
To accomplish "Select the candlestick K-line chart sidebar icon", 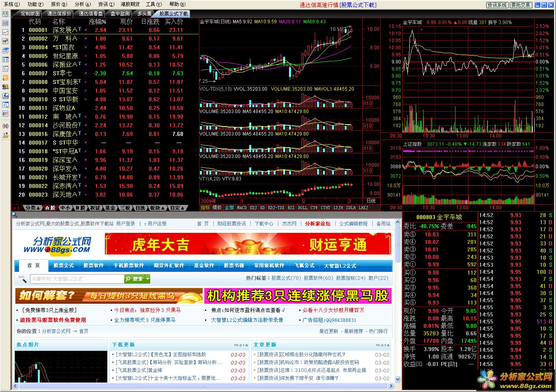I will 6,41.
